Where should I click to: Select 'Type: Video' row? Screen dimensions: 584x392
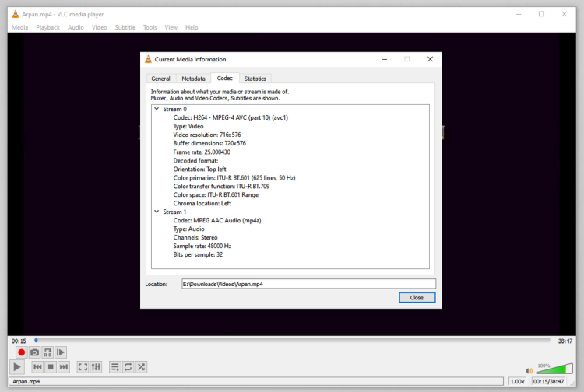pyautogui.click(x=188, y=126)
